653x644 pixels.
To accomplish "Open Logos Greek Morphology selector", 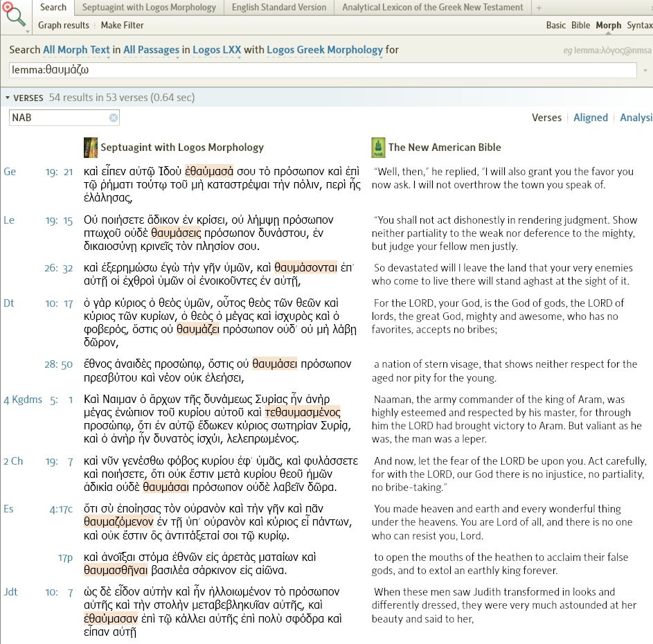I will 324,50.
